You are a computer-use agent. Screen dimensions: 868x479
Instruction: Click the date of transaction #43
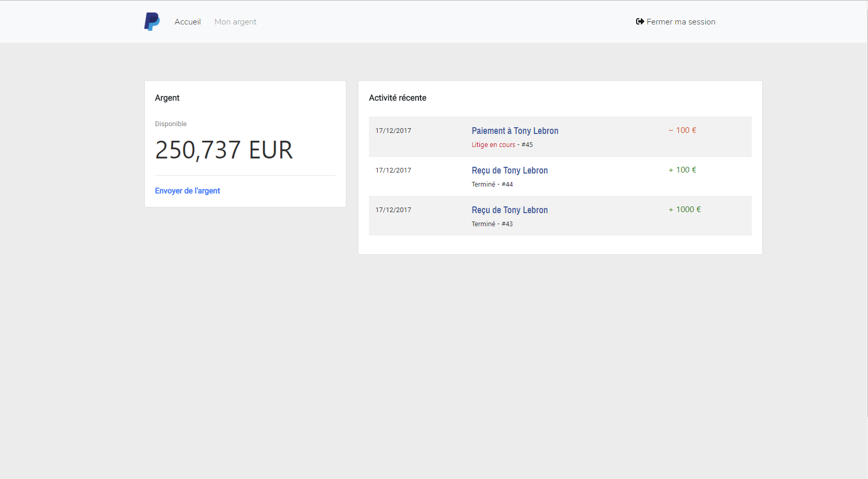393,210
